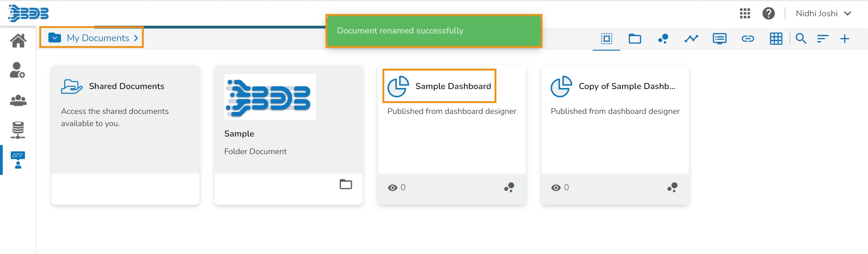Open the Sample Dashboard document

[453, 86]
